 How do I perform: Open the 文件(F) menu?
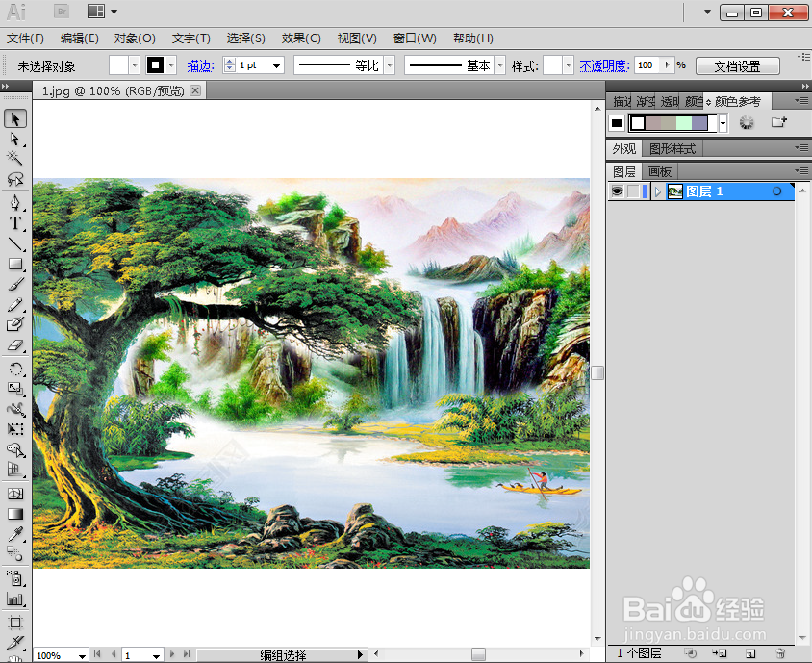point(25,38)
